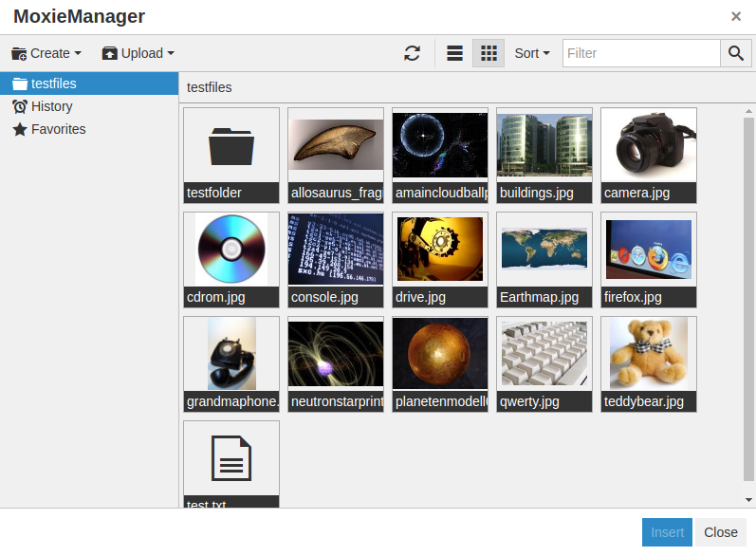756x556 pixels.
Task: Click the Close button
Action: (720, 532)
